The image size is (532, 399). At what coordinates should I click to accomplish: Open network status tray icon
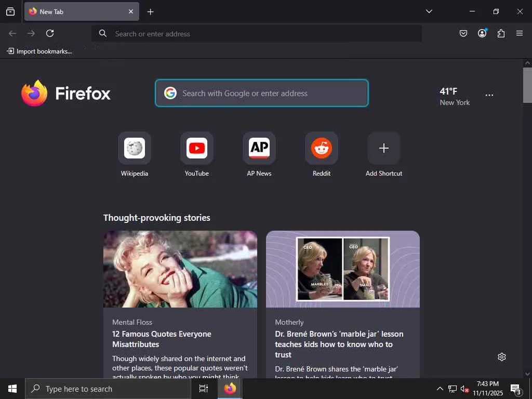tap(453, 389)
